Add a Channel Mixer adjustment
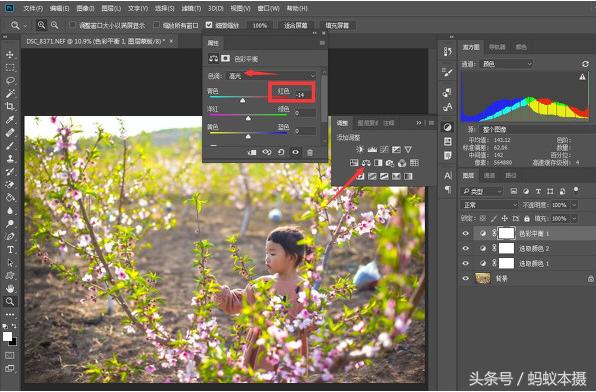This screenshot has width=596, height=392. pos(402,163)
